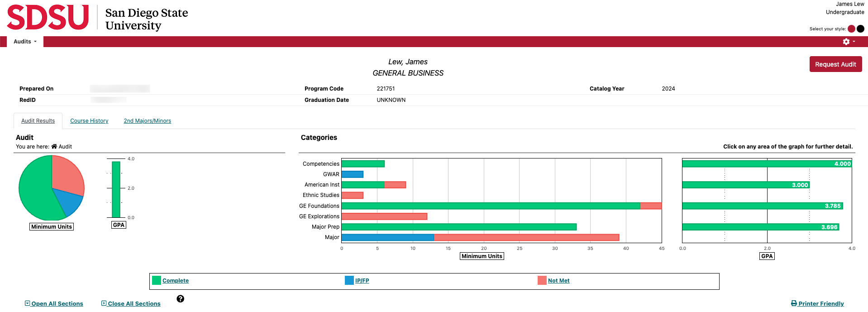Switch to Audit Results tab

[x=38, y=121]
